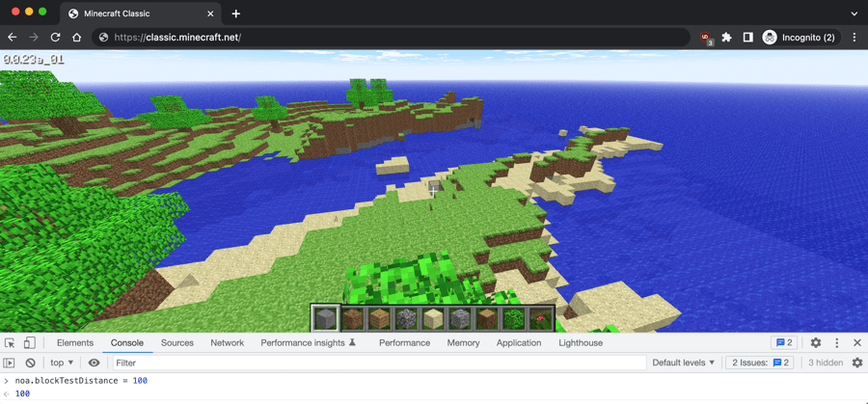Open the Chrome three-dot menu
The height and width of the screenshot is (404, 868).
pyautogui.click(x=854, y=38)
